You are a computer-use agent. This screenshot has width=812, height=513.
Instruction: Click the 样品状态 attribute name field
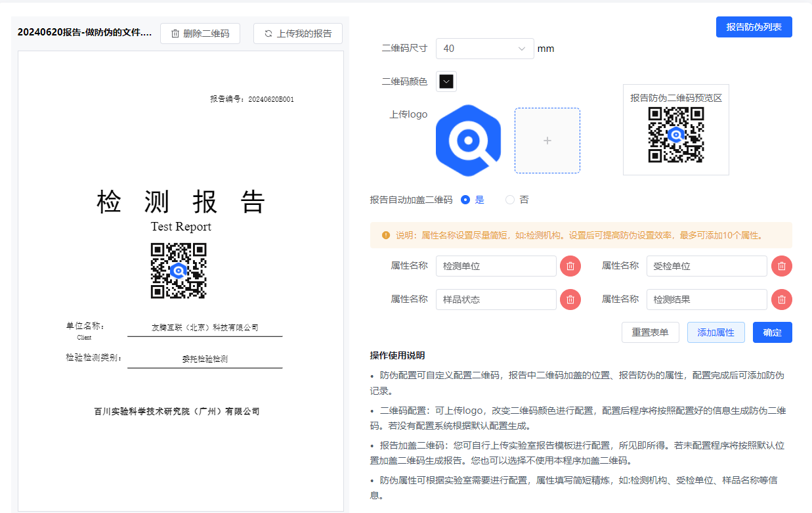[x=496, y=300]
